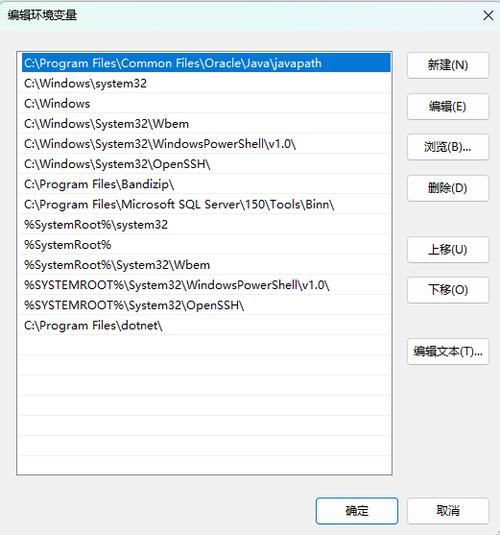
Task: Open the 浏览(B)... folder browser
Action: tap(448, 147)
